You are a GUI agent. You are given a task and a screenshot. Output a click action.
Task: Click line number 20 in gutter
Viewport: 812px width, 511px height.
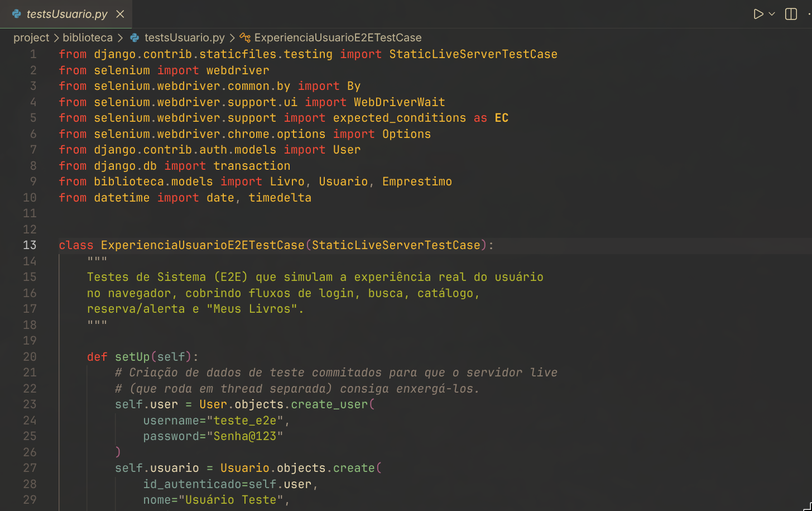[x=30, y=356]
